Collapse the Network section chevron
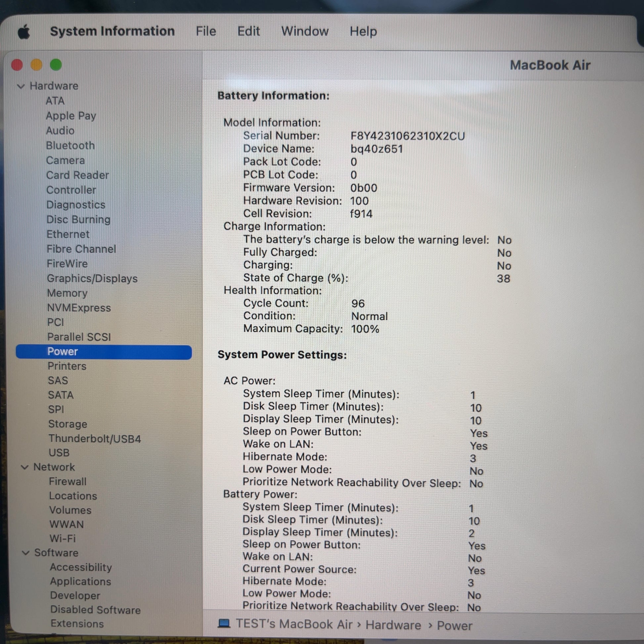Screen dimensions: 644x644 [x=25, y=467]
